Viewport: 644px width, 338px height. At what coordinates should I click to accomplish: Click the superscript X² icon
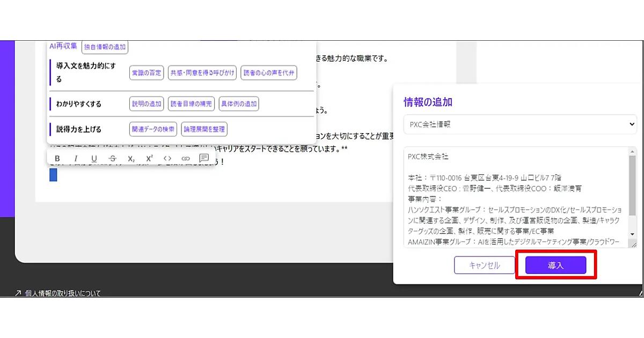[149, 158]
